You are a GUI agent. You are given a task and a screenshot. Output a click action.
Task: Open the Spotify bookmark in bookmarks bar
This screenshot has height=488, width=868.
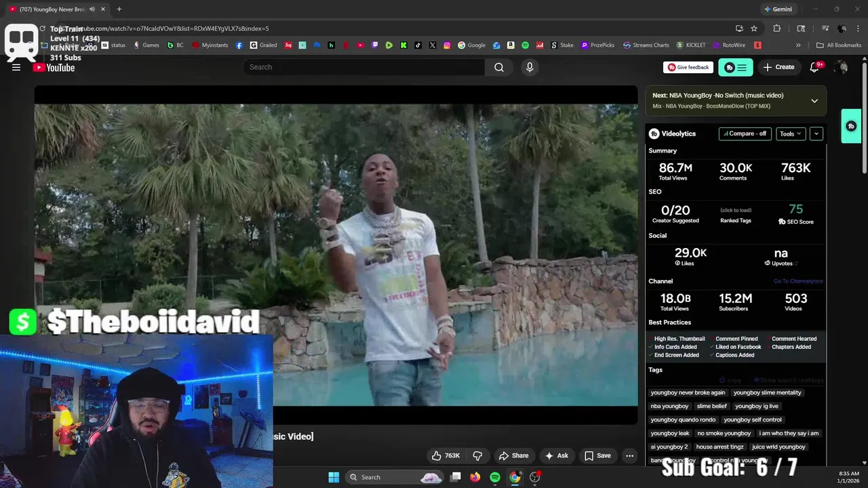click(x=525, y=45)
